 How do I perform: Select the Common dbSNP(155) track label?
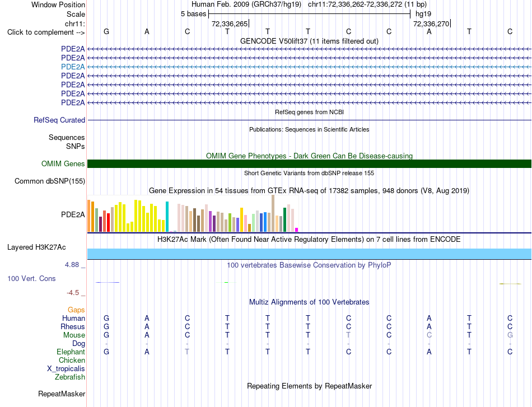point(50,181)
